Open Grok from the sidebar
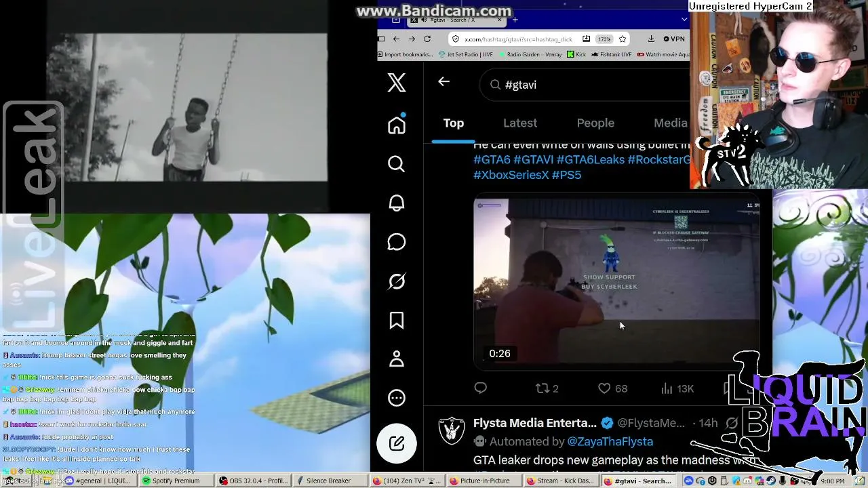 click(397, 281)
